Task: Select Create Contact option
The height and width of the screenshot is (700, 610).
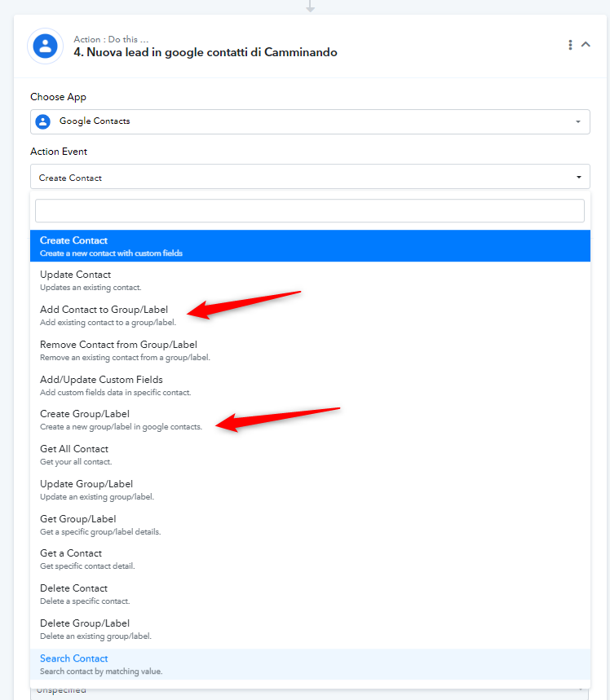Action: click(x=310, y=246)
